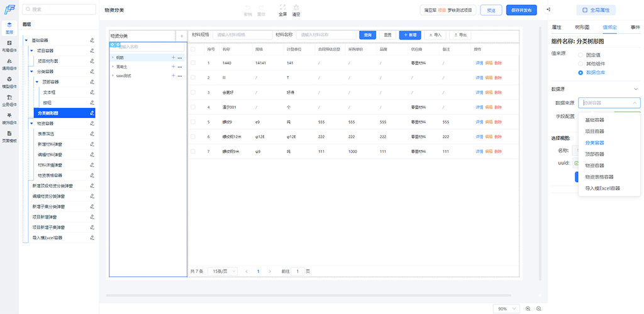This screenshot has height=314, width=644.
Task: Open the 15条/页 page size dropdown
Action: (x=222, y=271)
